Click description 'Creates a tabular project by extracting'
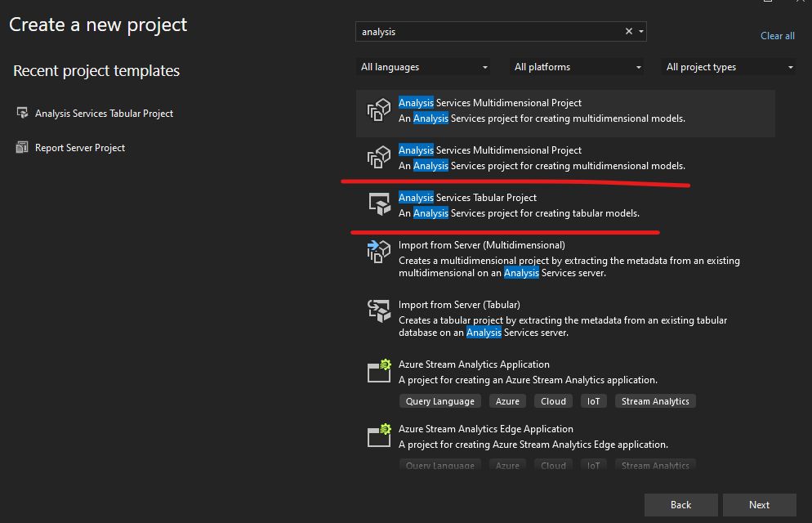The height and width of the screenshot is (523, 812). click(x=563, y=326)
